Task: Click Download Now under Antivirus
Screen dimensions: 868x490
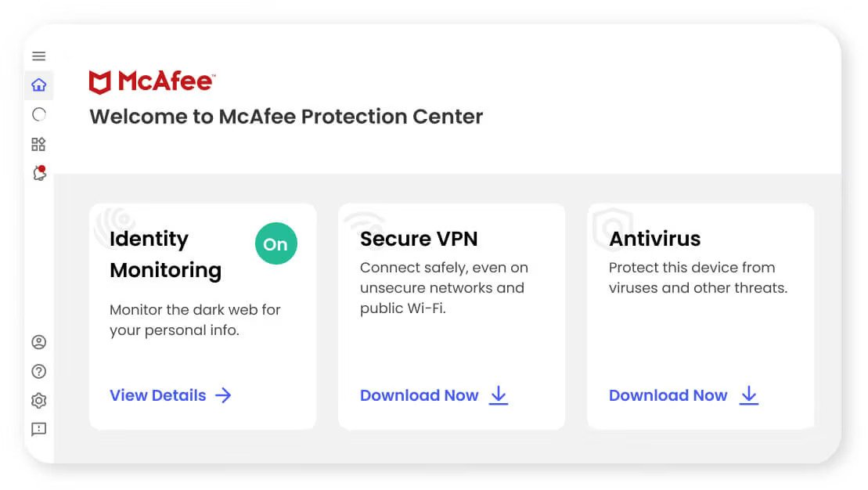Action: [x=668, y=395]
